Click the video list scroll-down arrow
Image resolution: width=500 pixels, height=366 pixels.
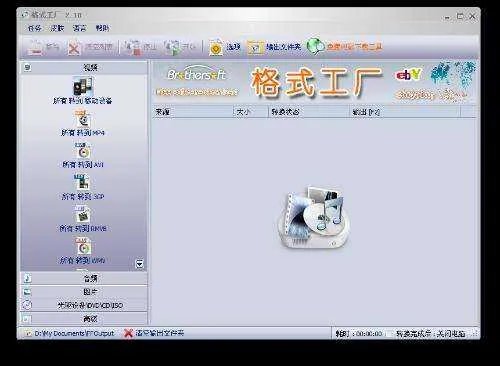pos(140,264)
